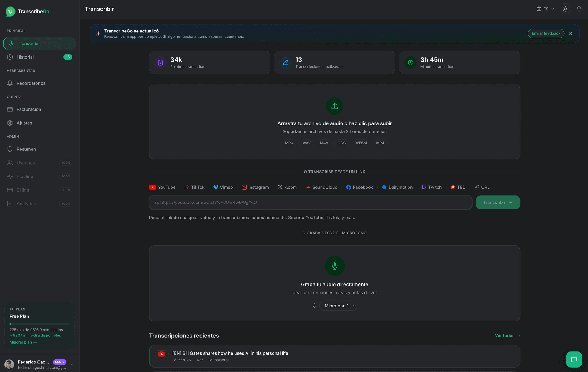
Task: Select the TikTok source icon
Action: pyautogui.click(x=187, y=187)
